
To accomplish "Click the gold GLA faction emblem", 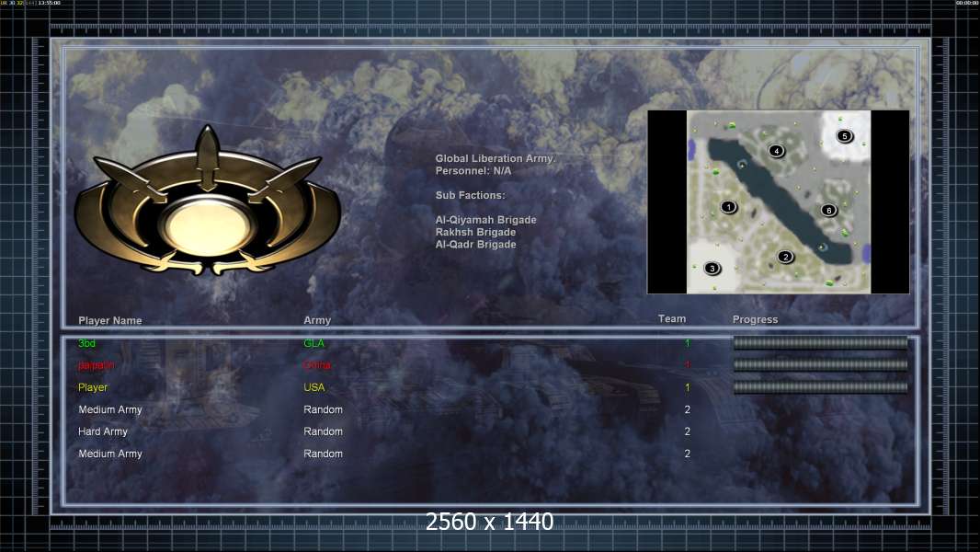I will (208, 201).
